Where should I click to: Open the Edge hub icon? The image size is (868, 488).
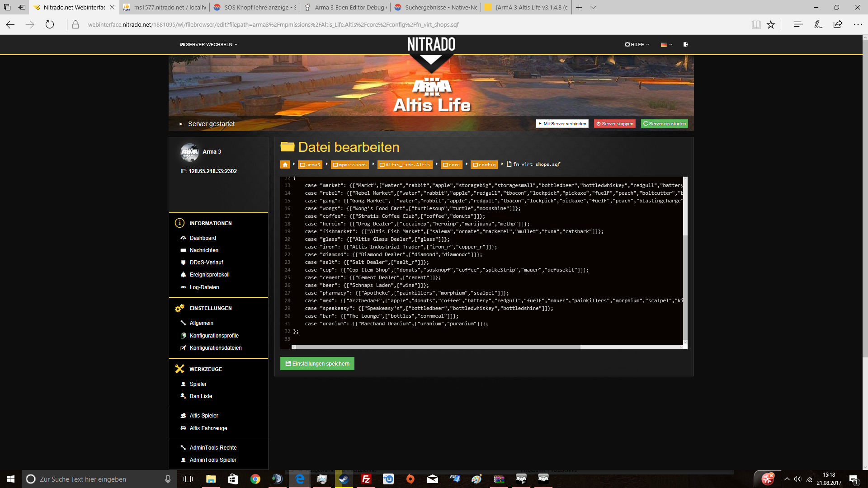(x=798, y=24)
